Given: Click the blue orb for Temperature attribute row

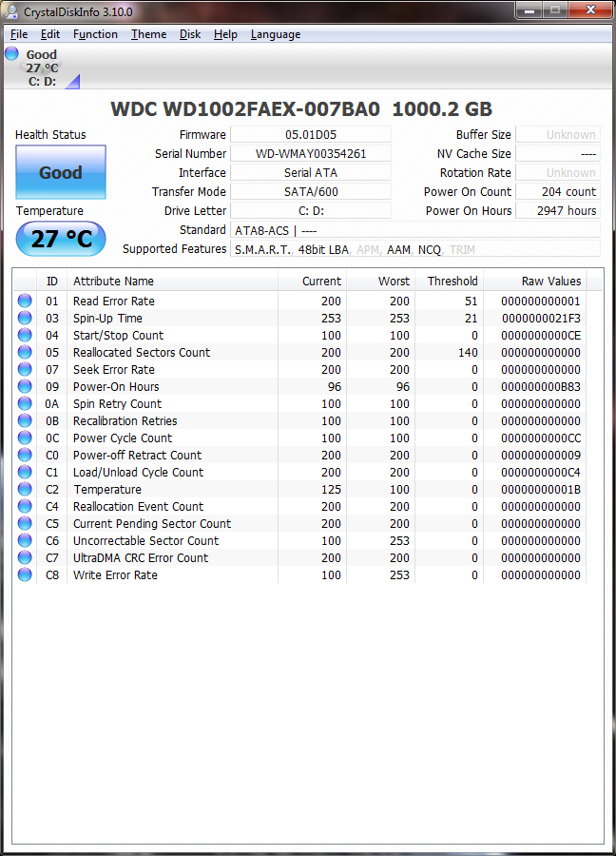Looking at the screenshot, I should [25, 489].
